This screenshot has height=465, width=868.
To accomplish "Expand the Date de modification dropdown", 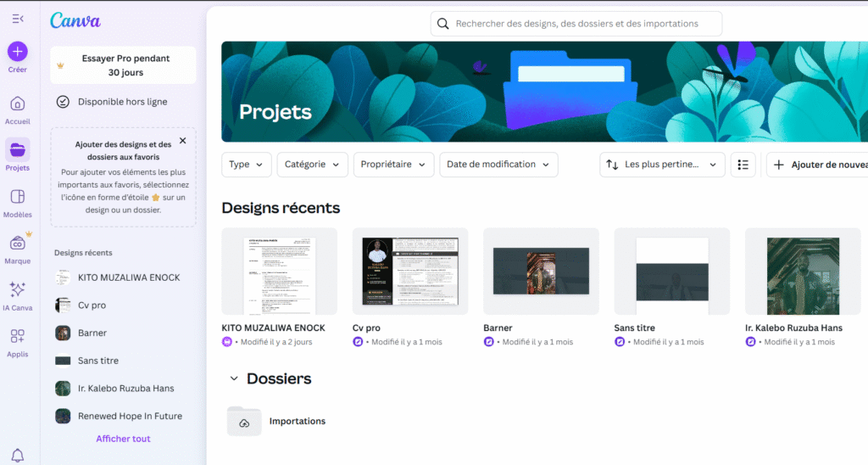I will coord(498,165).
